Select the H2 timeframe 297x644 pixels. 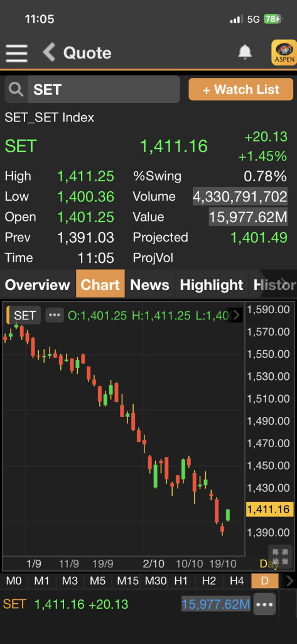pos(209,580)
